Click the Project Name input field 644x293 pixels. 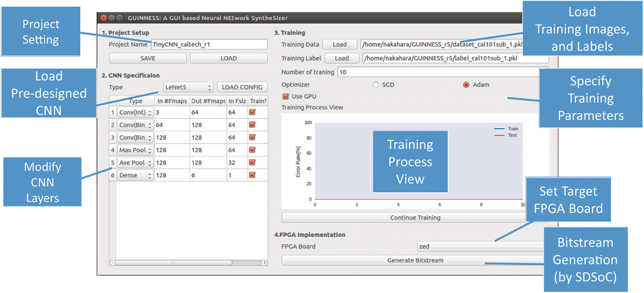[209, 45]
